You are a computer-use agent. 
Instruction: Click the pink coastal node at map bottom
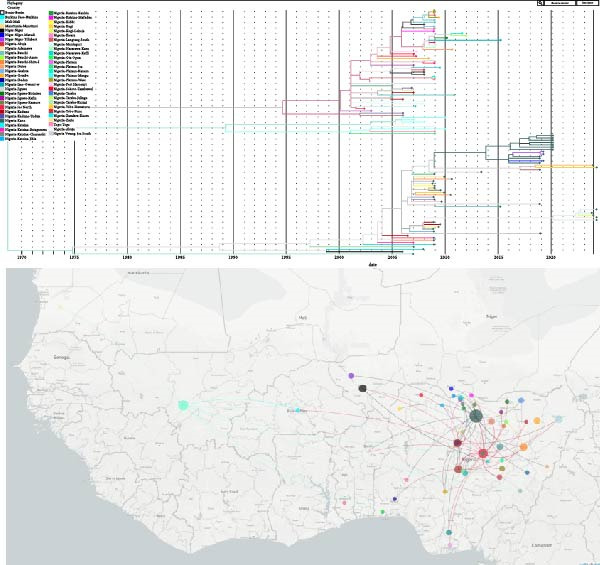(x=450, y=545)
